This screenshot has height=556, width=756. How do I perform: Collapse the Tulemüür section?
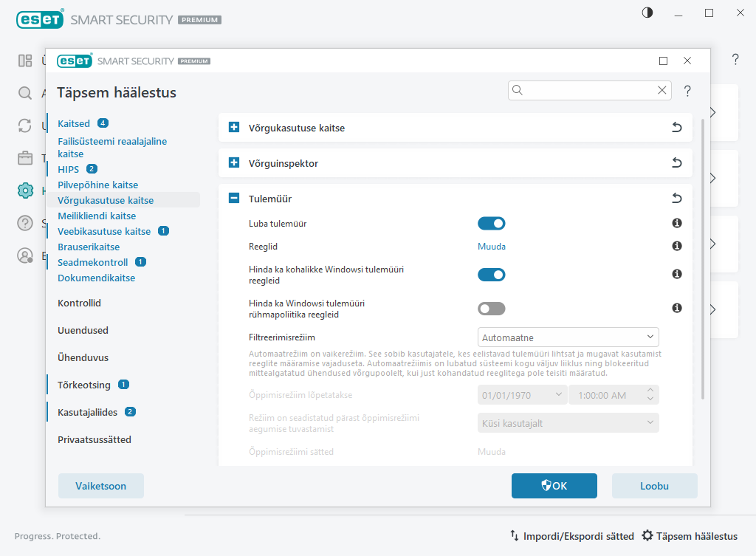click(x=234, y=199)
